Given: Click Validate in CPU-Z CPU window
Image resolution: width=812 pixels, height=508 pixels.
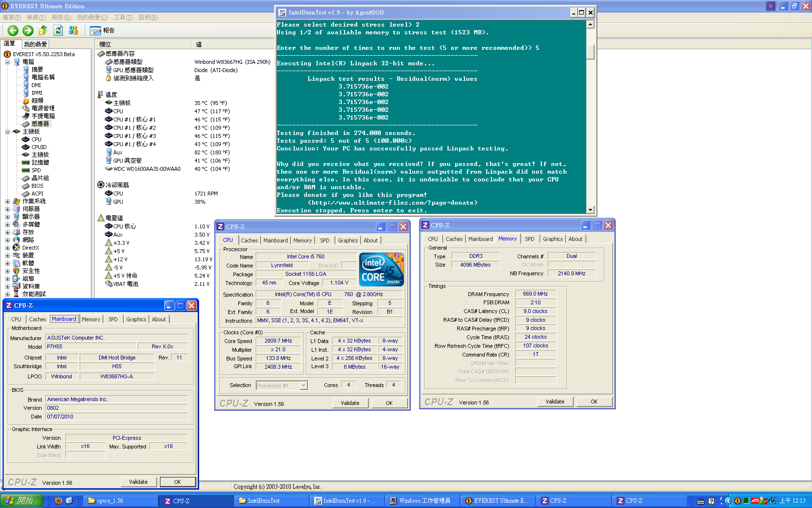Looking at the screenshot, I should pos(350,403).
